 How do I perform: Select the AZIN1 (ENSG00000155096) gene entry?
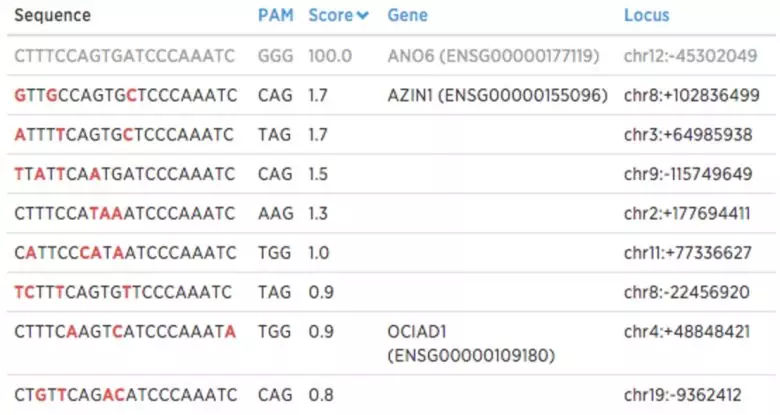tap(497, 95)
